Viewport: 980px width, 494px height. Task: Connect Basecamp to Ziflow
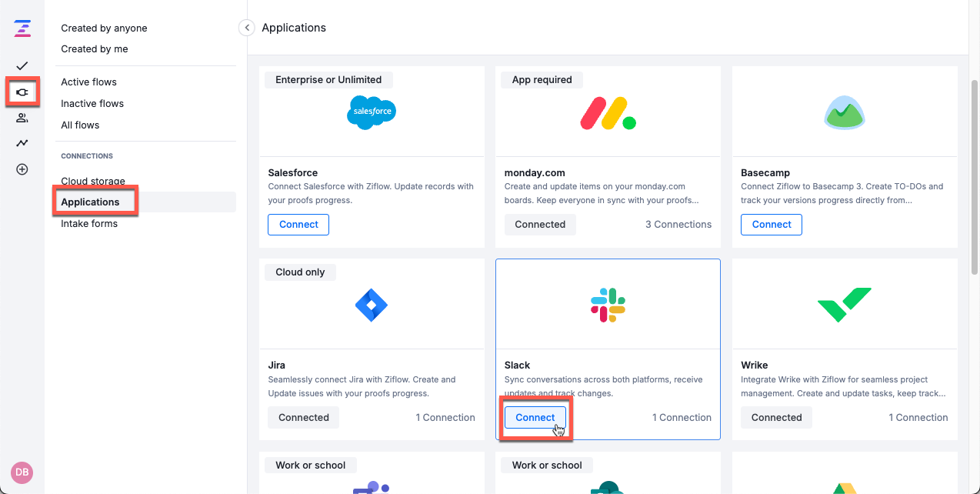point(771,224)
